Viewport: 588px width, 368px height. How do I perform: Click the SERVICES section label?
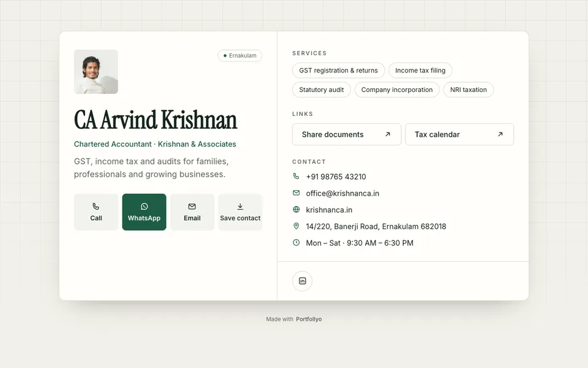pyautogui.click(x=309, y=53)
